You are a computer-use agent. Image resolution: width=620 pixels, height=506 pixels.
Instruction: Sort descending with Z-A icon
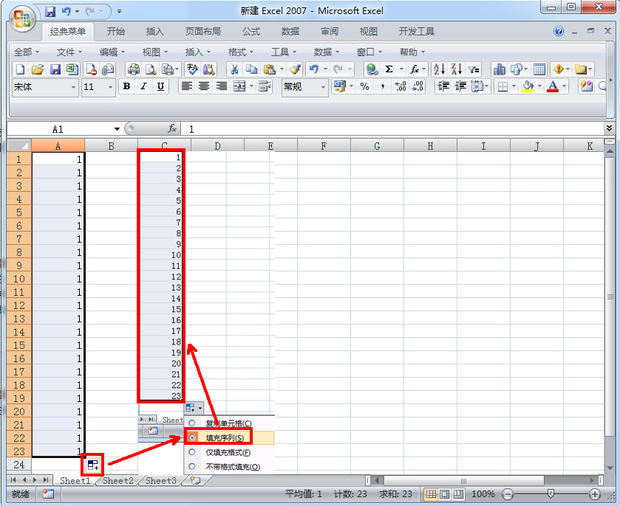click(457, 70)
